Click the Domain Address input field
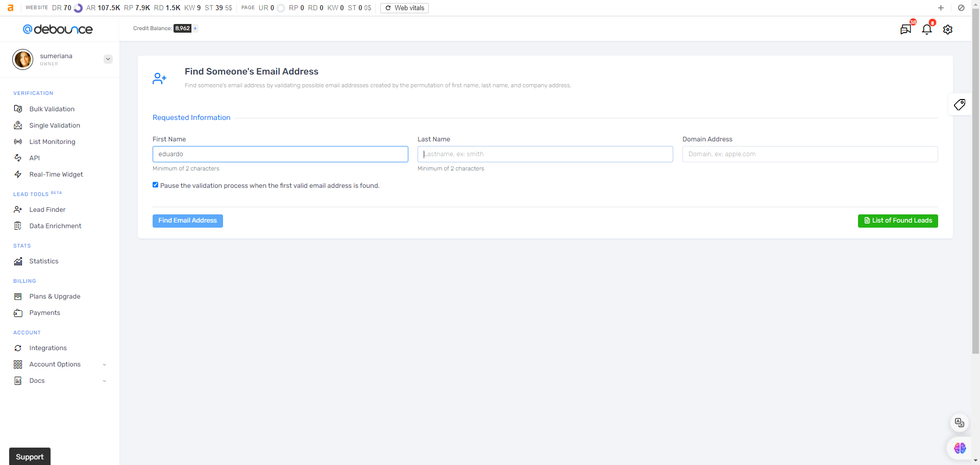 point(810,154)
